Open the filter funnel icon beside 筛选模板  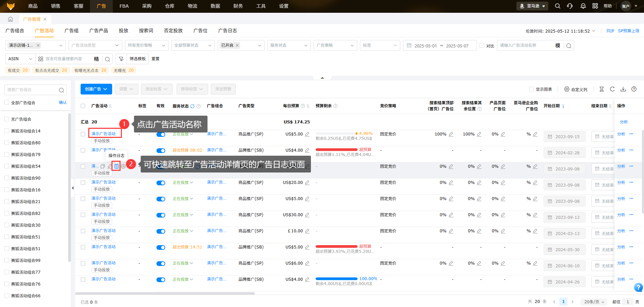121,59
